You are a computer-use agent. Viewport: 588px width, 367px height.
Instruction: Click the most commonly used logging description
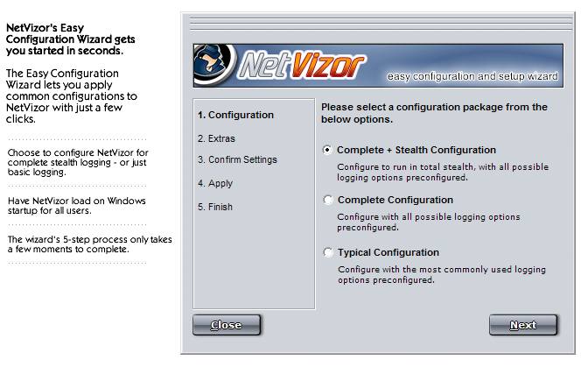click(x=442, y=275)
